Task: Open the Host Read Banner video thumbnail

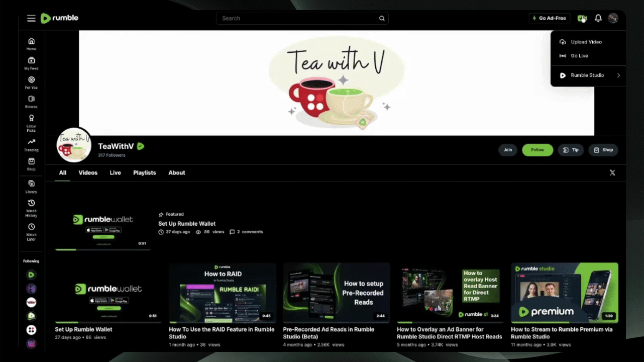Action: 451,293
